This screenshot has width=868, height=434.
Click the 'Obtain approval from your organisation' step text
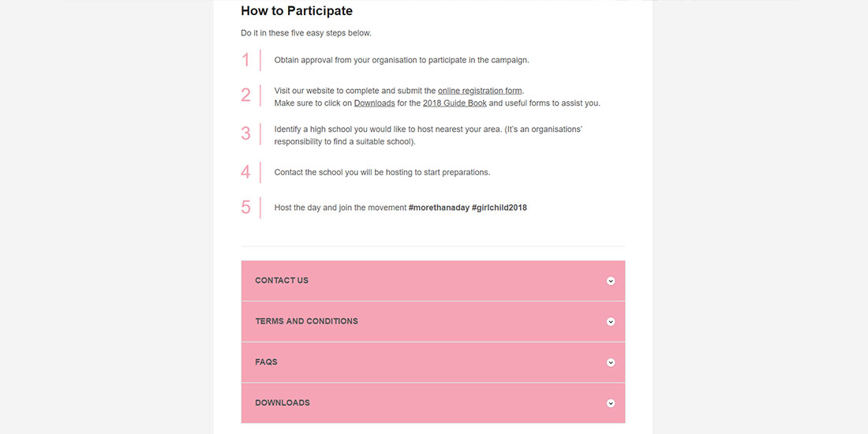(401, 60)
